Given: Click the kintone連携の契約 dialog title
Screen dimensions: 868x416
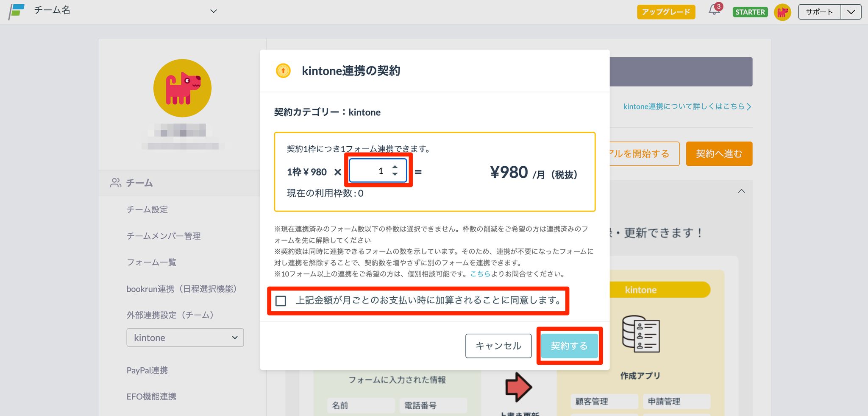Looking at the screenshot, I should [351, 71].
